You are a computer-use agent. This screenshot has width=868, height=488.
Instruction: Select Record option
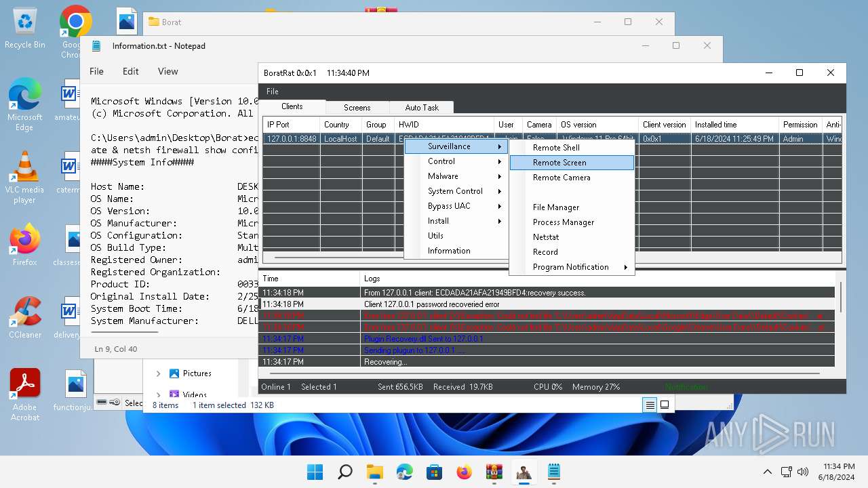tap(572, 252)
